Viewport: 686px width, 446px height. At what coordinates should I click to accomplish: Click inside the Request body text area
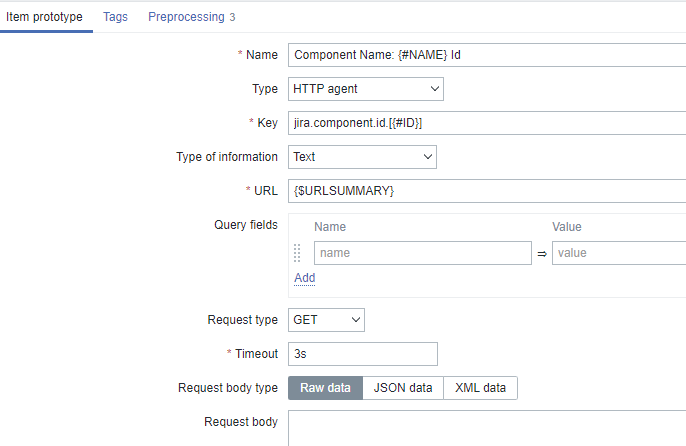click(486, 427)
